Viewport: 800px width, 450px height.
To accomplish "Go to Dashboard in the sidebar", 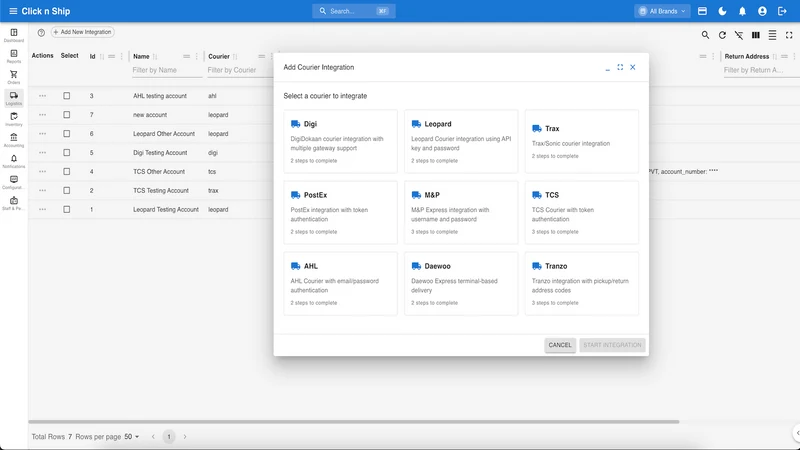I will pyautogui.click(x=14, y=35).
